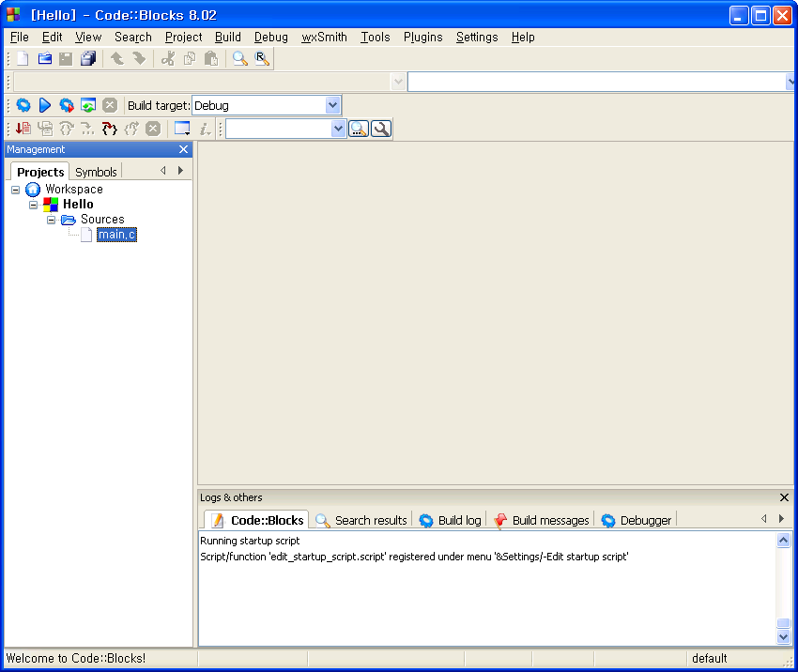Click the Replace icon in main toolbar

tap(262, 58)
